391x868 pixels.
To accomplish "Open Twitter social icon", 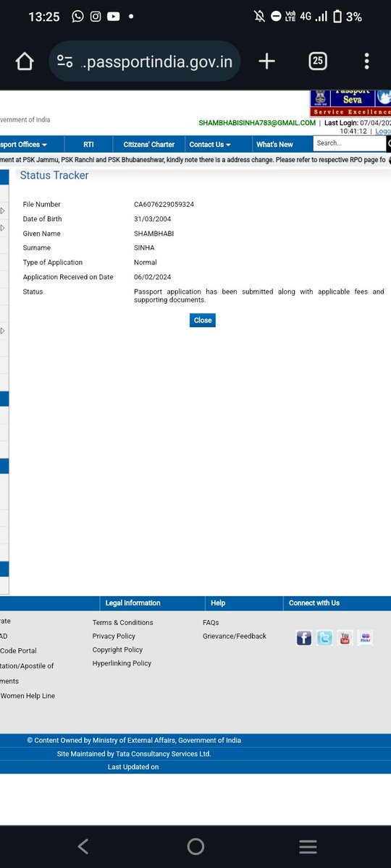I will (x=324, y=638).
